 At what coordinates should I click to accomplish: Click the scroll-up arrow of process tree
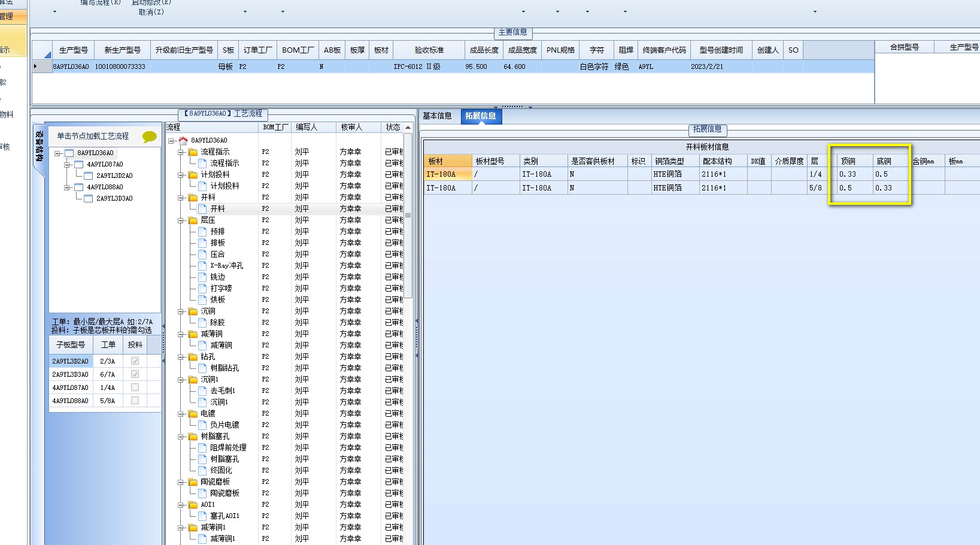click(x=408, y=128)
